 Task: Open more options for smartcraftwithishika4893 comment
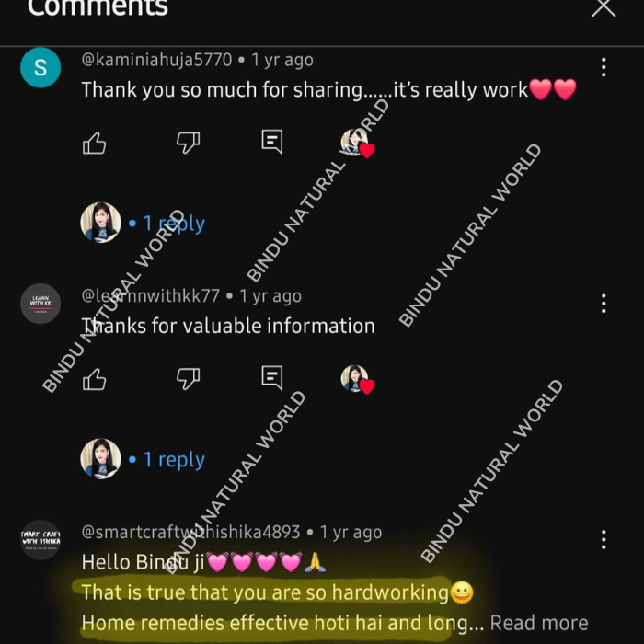pos(604,540)
